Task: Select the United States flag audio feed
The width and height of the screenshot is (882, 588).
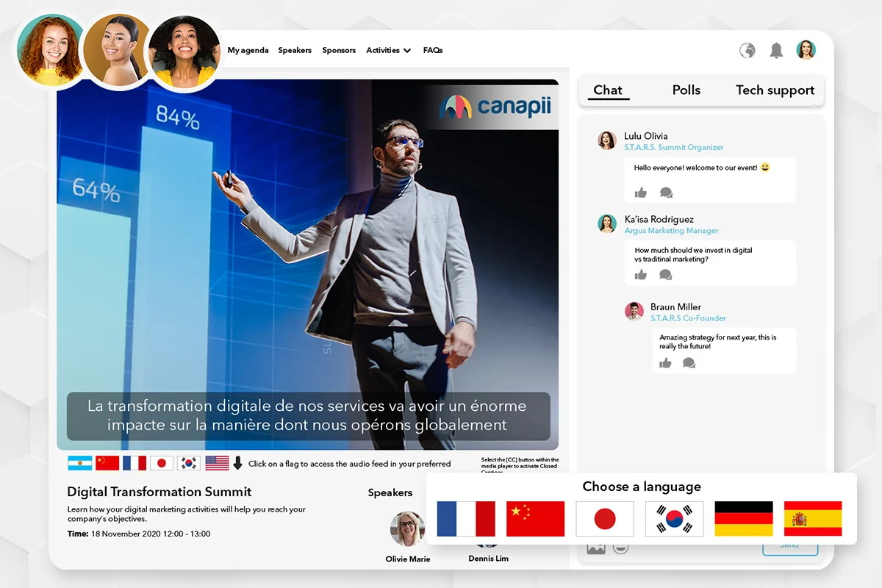Action: point(217,463)
